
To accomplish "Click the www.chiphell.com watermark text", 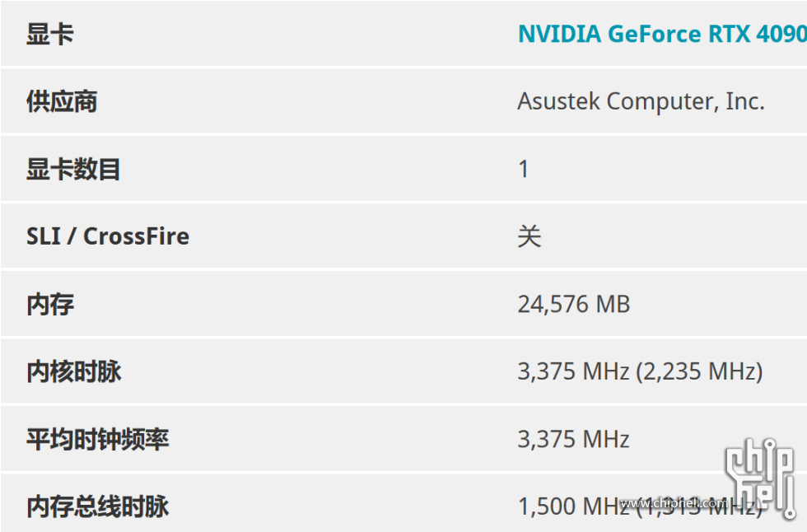I will coord(674,503).
